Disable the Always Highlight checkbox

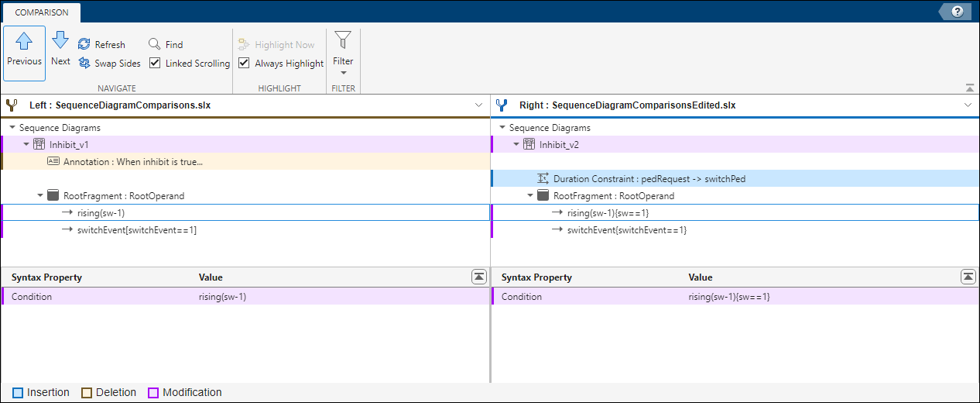(x=244, y=63)
